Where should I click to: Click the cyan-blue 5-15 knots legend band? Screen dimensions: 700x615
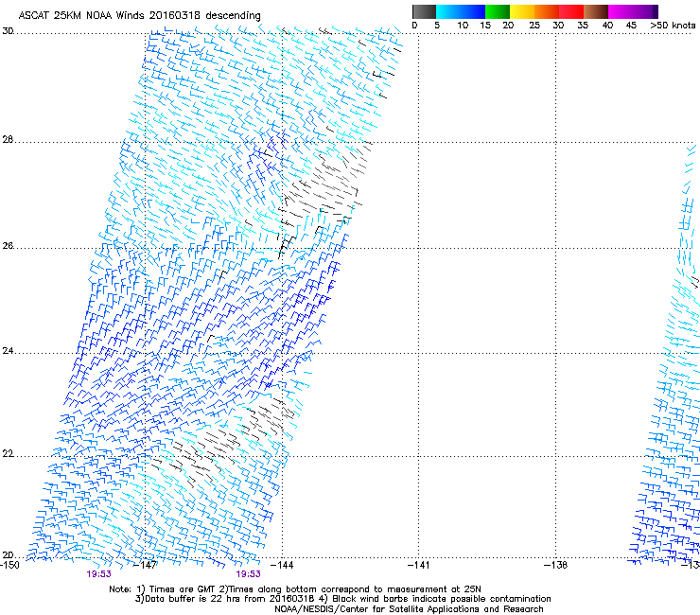(x=461, y=11)
